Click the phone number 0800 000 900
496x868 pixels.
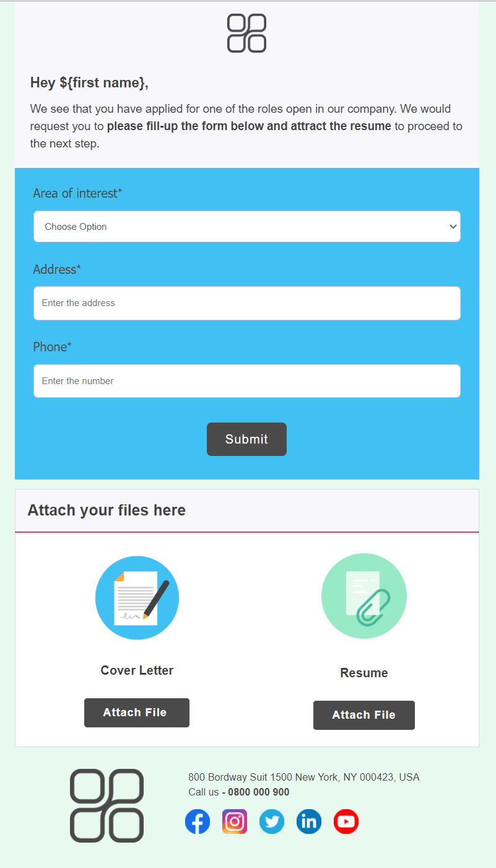click(x=259, y=792)
